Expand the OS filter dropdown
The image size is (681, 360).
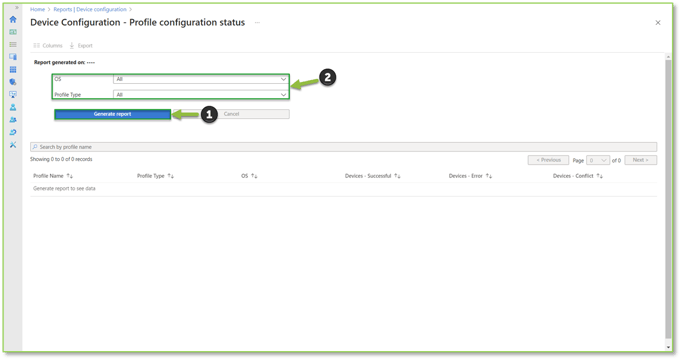201,79
